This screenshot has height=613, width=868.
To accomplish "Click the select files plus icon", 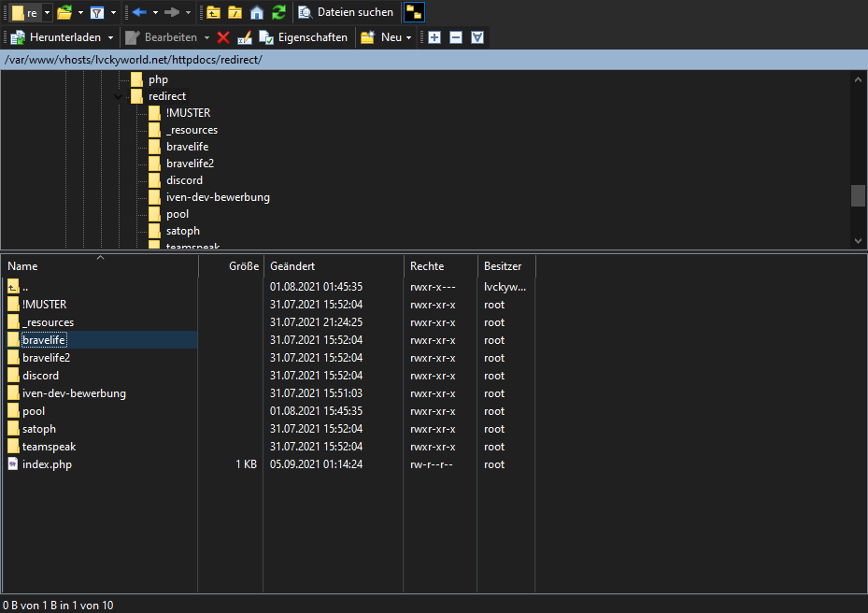I will pos(434,37).
